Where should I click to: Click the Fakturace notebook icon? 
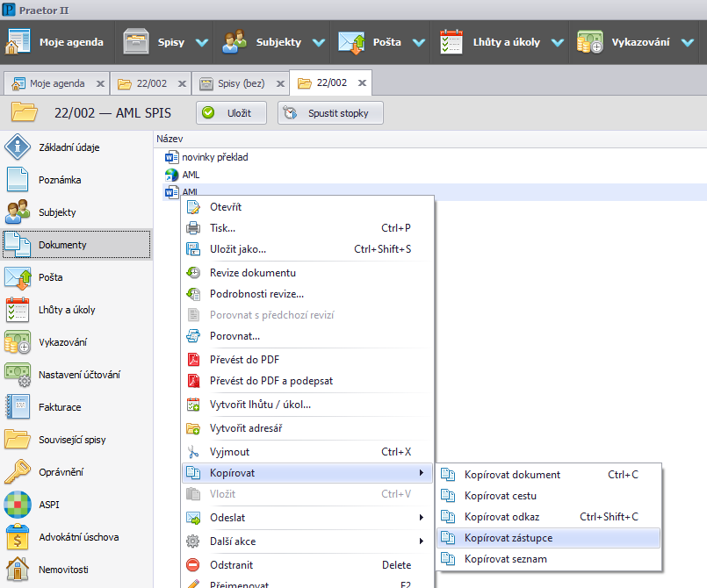18,407
